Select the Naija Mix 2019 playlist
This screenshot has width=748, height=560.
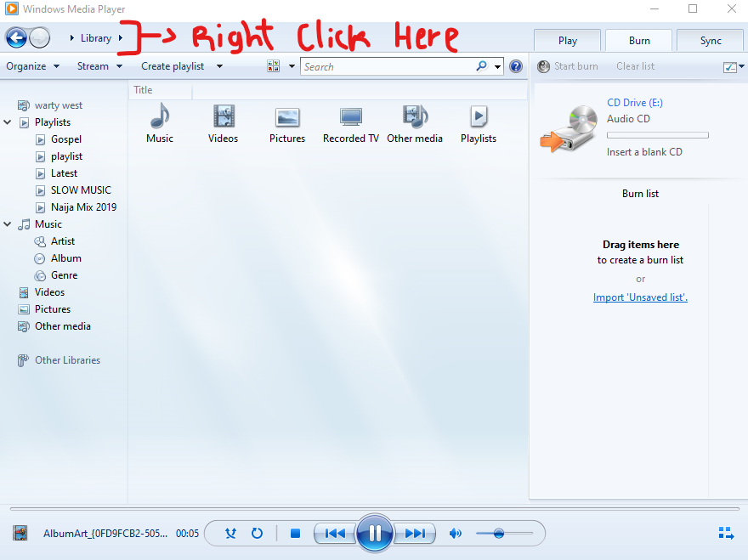[x=83, y=207]
